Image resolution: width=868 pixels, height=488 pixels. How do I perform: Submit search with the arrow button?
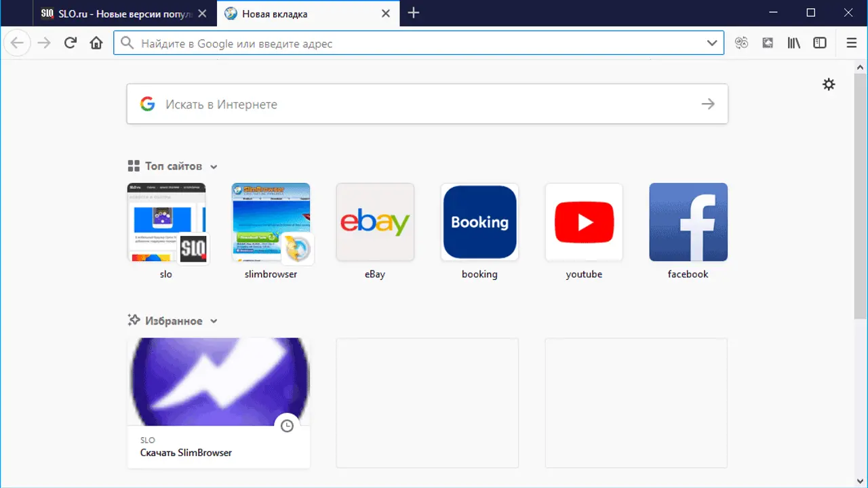point(708,104)
